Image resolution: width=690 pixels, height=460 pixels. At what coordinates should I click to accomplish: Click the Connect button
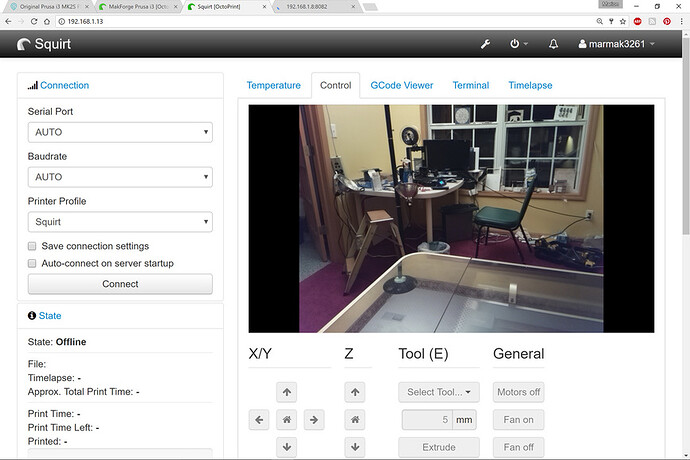tap(120, 284)
